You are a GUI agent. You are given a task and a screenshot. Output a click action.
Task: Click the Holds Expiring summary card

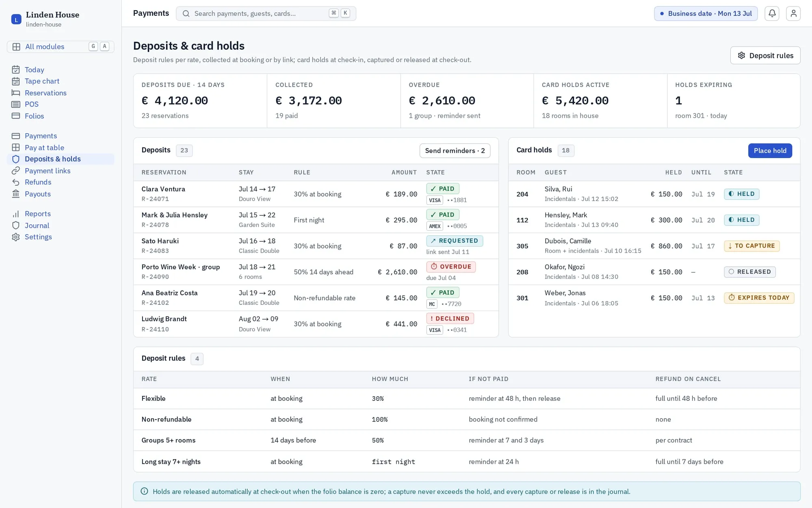[733, 101]
